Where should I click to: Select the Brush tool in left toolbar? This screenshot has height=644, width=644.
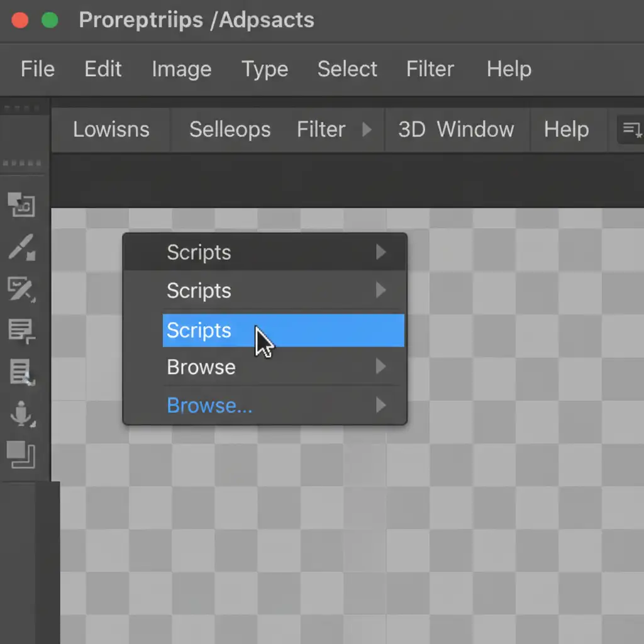tap(21, 247)
